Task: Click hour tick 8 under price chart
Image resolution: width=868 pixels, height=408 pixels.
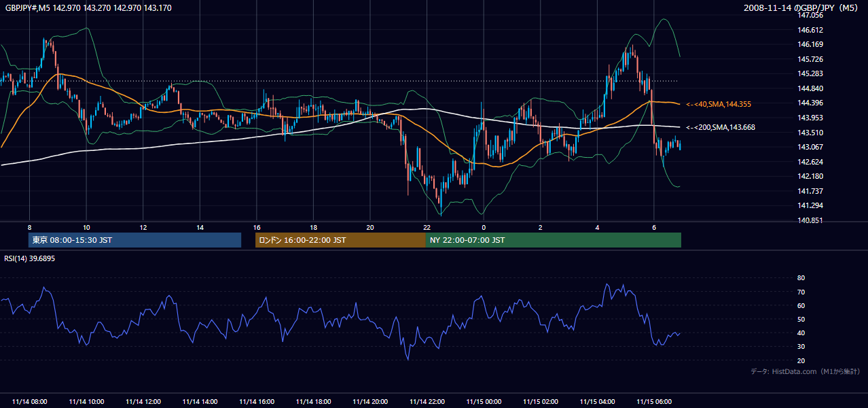Action: click(x=29, y=227)
